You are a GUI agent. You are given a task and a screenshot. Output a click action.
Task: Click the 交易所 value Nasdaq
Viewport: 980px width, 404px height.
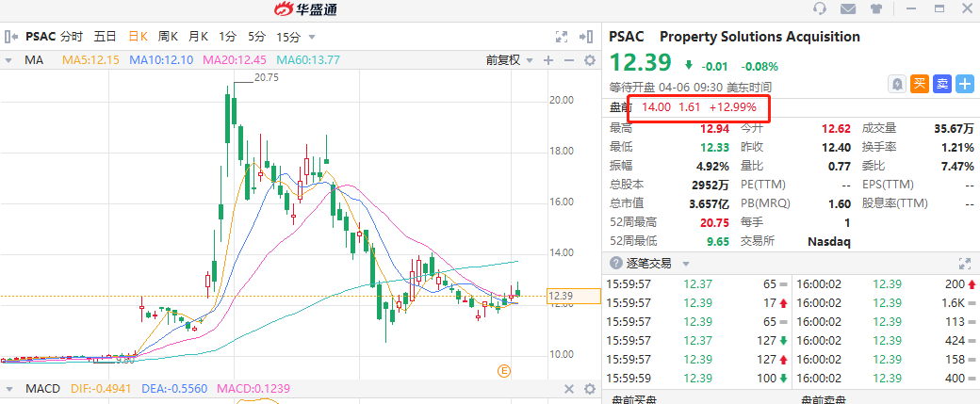coord(828,241)
